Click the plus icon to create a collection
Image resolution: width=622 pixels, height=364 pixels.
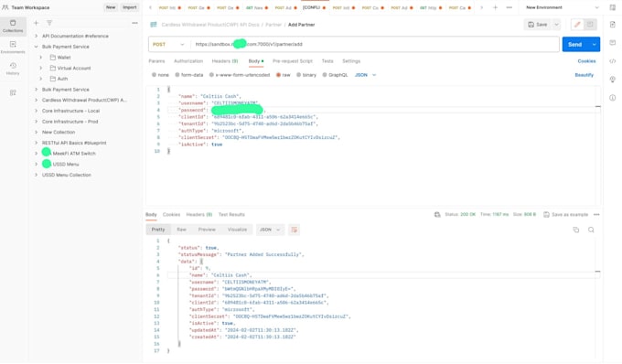point(36,23)
